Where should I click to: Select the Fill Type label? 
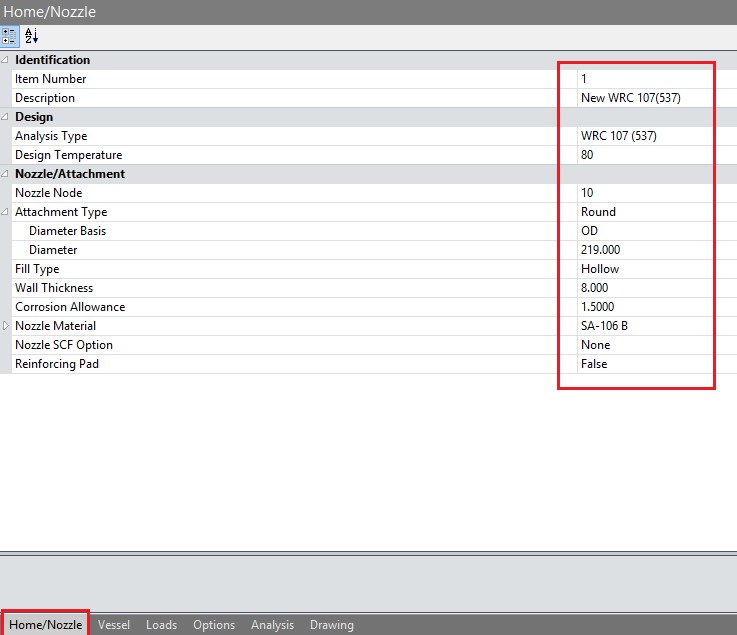[37, 269]
